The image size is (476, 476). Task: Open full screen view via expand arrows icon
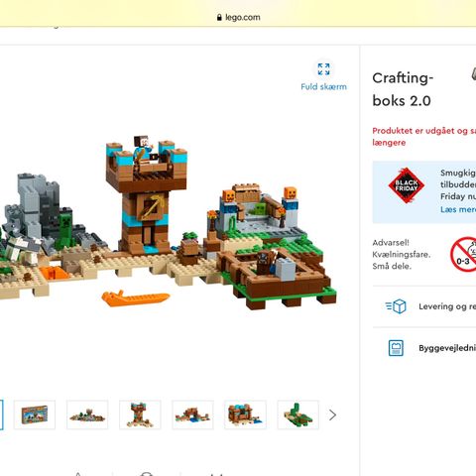pyautogui.click(x=323, y=69)
